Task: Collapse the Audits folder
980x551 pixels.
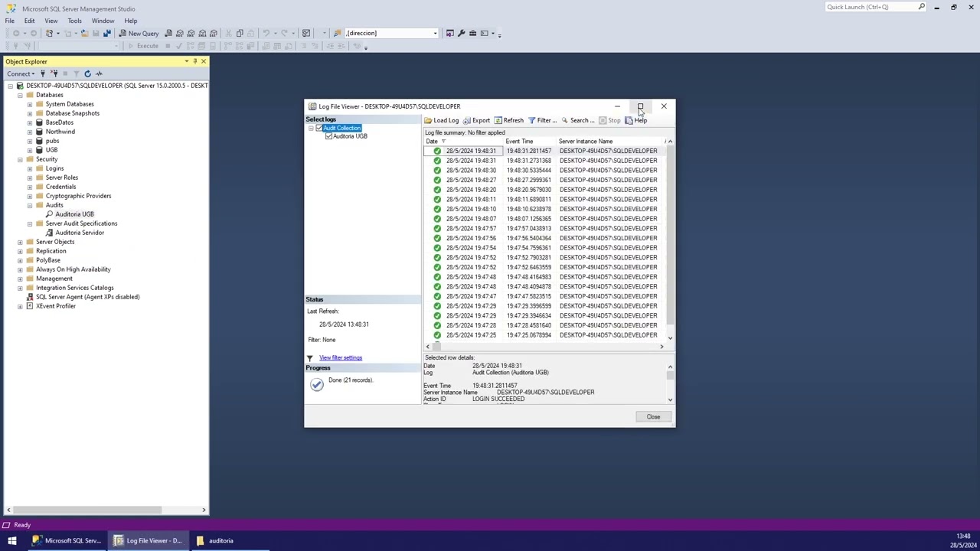Action: (30, 205)
